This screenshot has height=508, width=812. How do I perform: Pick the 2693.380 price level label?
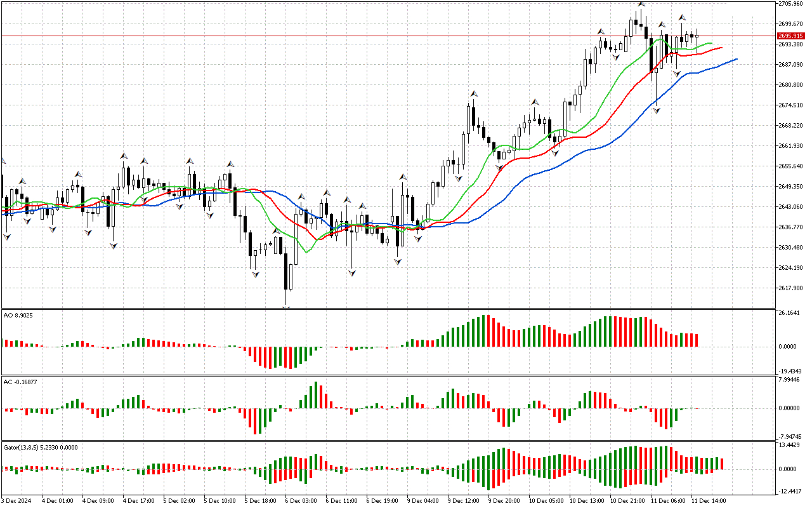coord(790,44)
